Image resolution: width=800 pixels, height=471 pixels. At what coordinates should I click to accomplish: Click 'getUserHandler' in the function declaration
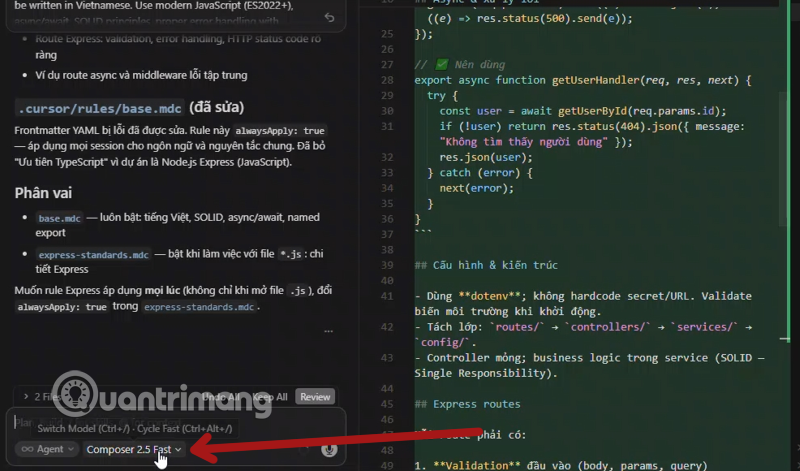[595, 80]
